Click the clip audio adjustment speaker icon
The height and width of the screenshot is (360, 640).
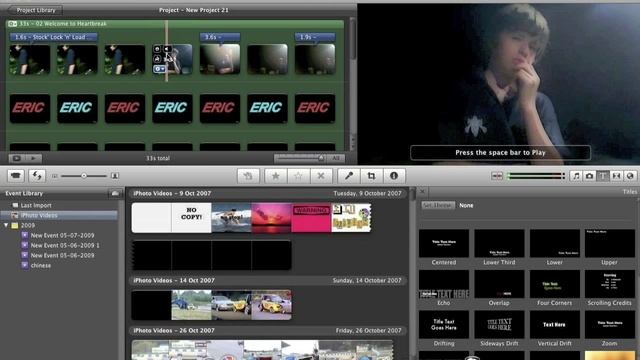pos(167,49)
